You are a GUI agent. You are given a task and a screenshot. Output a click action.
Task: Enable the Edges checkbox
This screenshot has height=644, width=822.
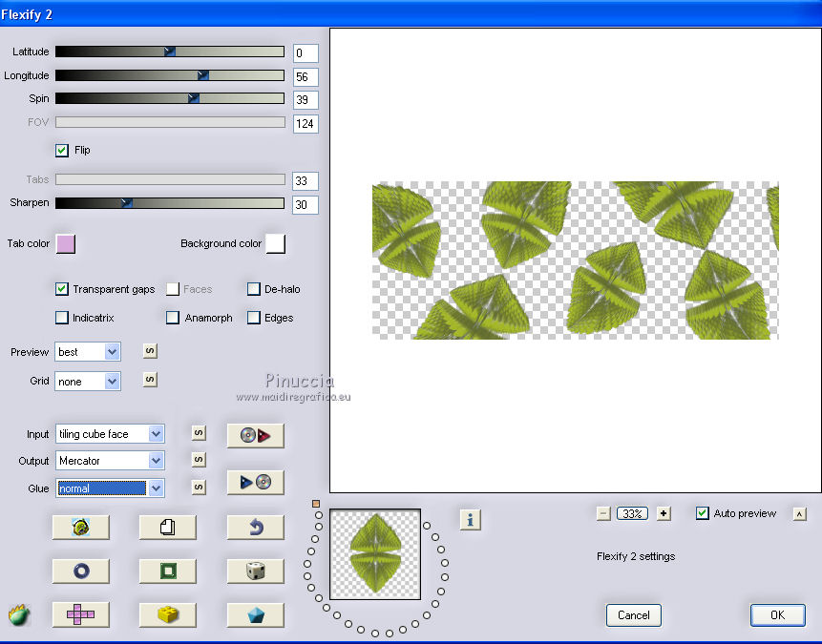[254, 318]
